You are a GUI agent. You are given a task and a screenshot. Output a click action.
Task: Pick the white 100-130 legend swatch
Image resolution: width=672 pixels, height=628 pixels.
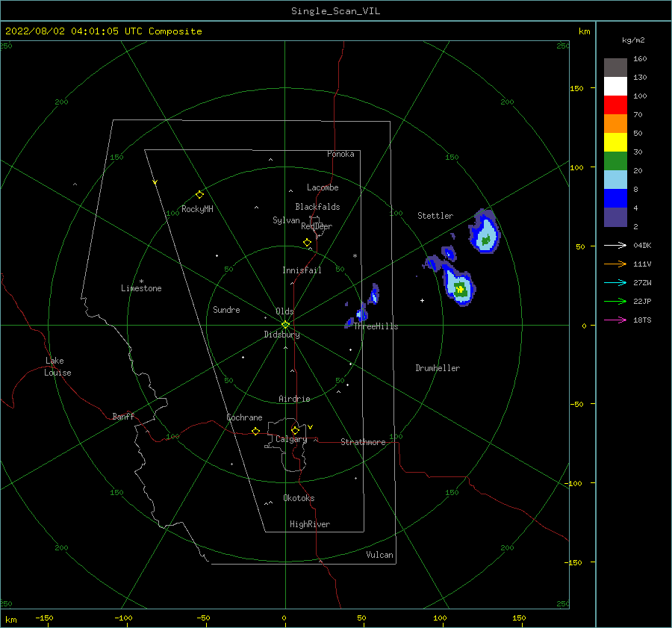[x=615, y=87]
